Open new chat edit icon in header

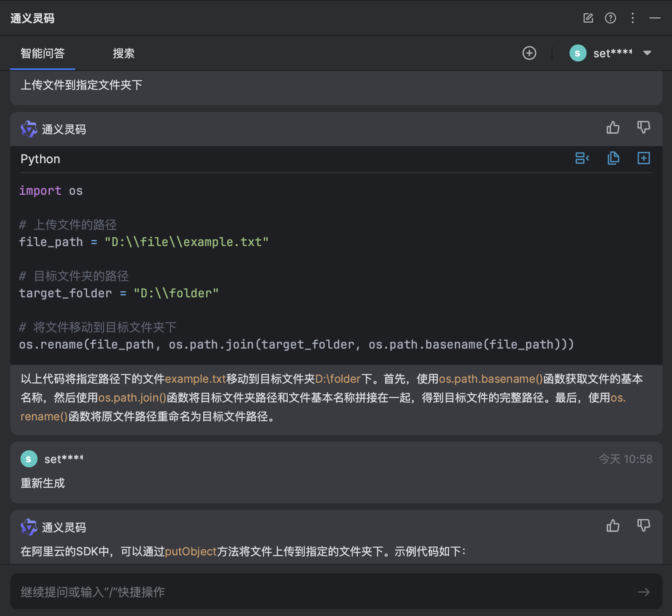tap(588, 18)
